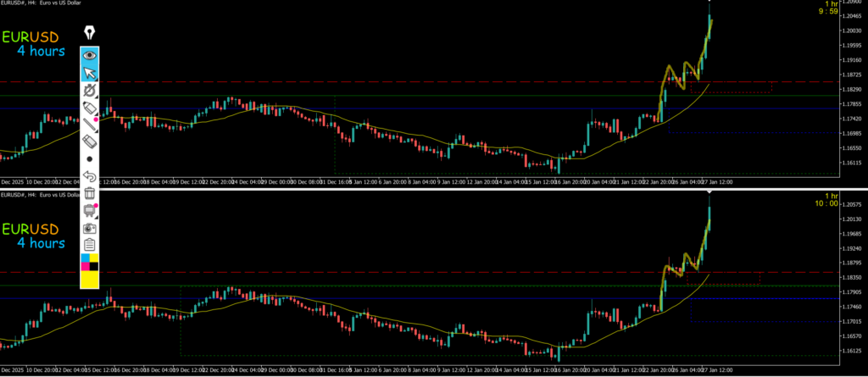Click the 9:59 candle timer in the top chart

[852, 12]
